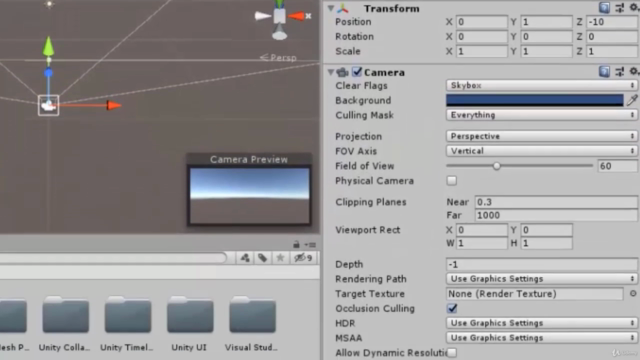Click the favorites star icon
The image size is (640, 360).
coord(280,258)
